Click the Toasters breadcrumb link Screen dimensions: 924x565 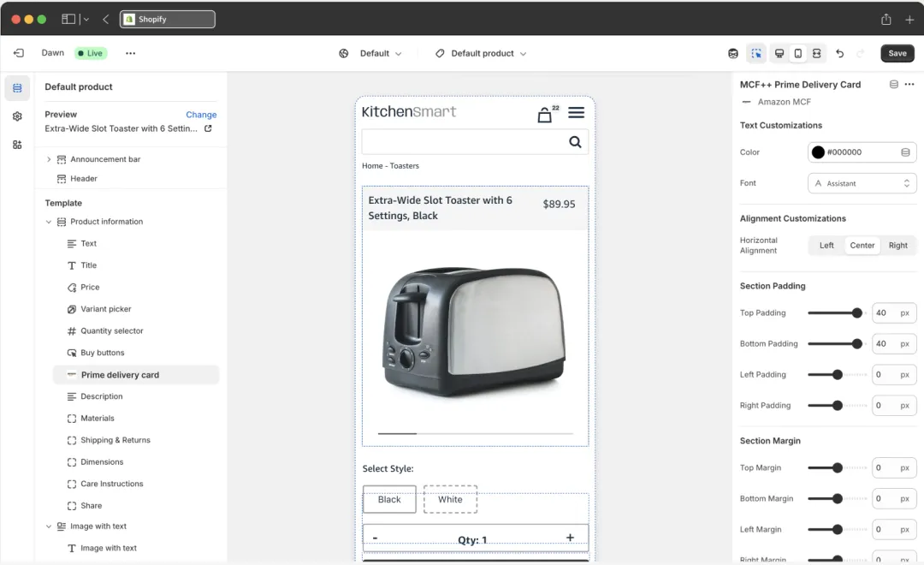pyautogui.click(x=404, y=166)
